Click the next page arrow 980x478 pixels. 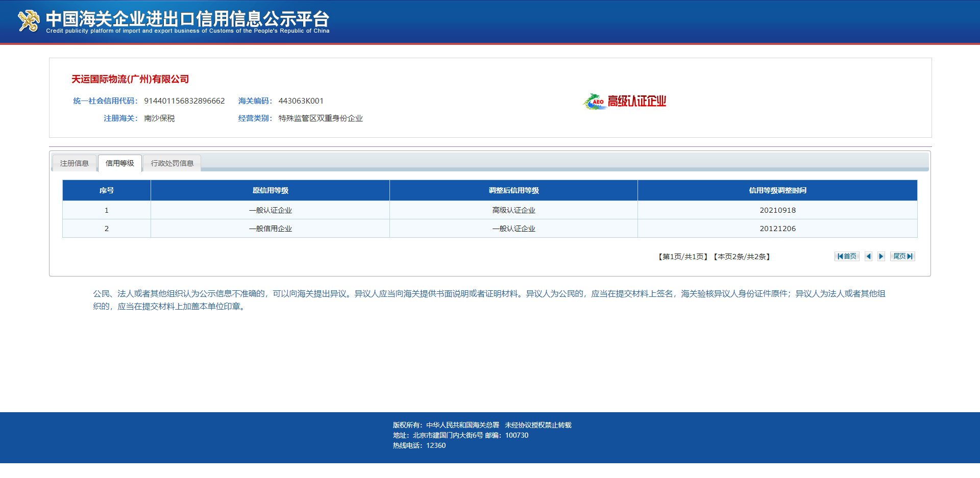[x=881, y=257]
